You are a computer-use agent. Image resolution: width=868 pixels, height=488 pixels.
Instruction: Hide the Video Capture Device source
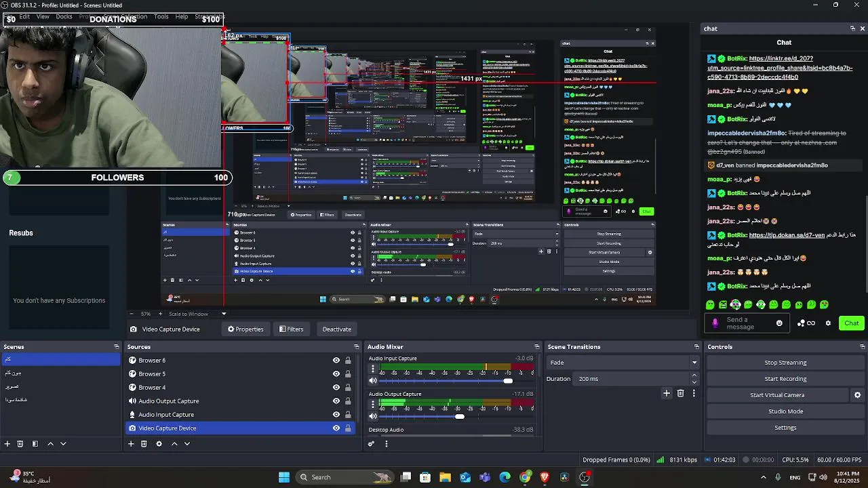point(336,428)
